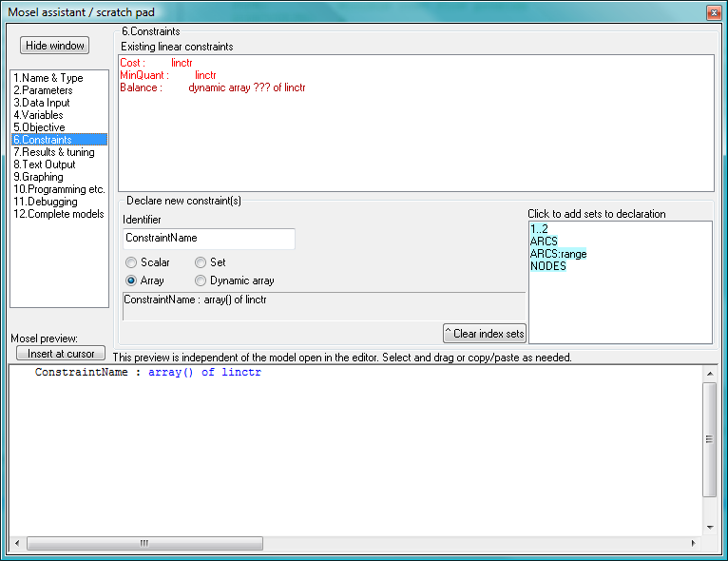Add ARCS:range set to the declaration
Viewport: 728px width, 561px height.
tap(558, 254)
